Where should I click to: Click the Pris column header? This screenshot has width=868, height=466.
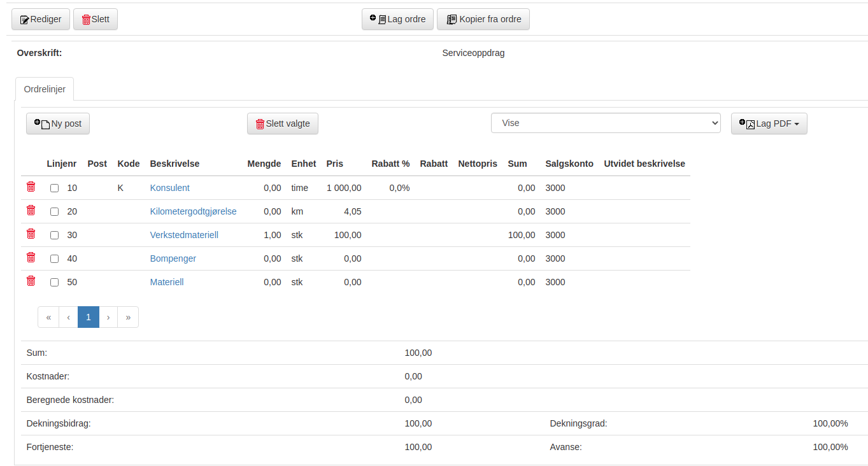click(x=335, y=164)
